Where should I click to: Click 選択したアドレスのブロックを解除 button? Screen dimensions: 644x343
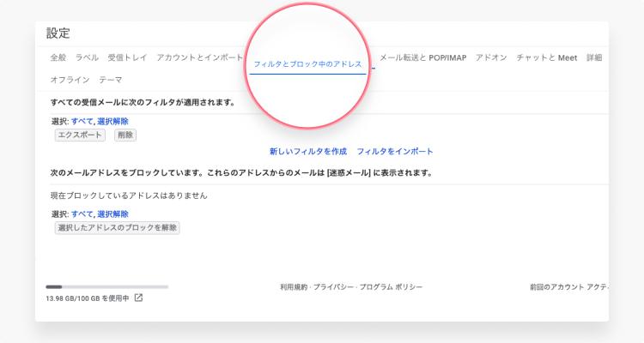click(118, 228)
